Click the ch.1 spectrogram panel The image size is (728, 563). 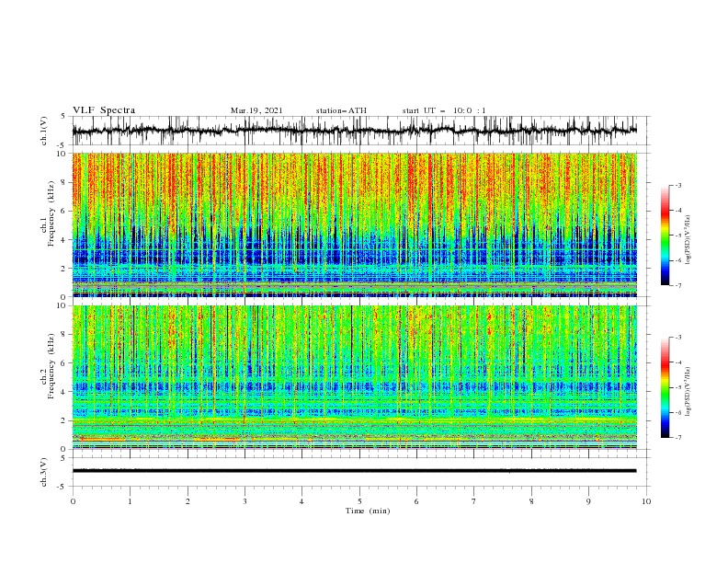pos(354,224)
